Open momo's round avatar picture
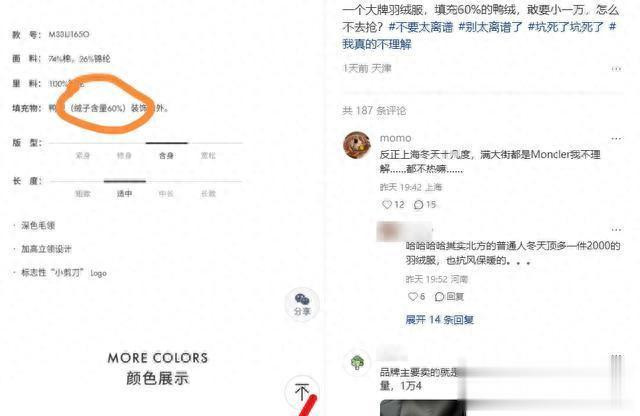The image size is (640, 416). 357,145
